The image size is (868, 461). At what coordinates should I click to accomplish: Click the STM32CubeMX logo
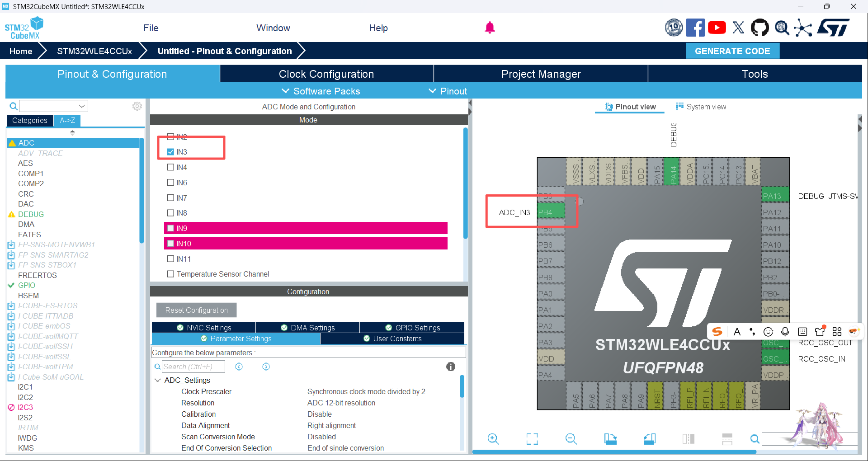(x=24, y=28)
